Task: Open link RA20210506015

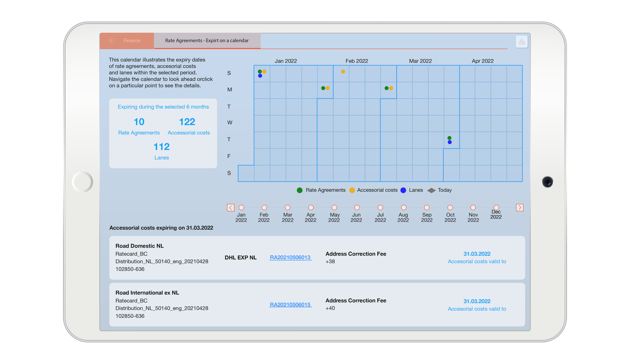Action: pos(290,305)
